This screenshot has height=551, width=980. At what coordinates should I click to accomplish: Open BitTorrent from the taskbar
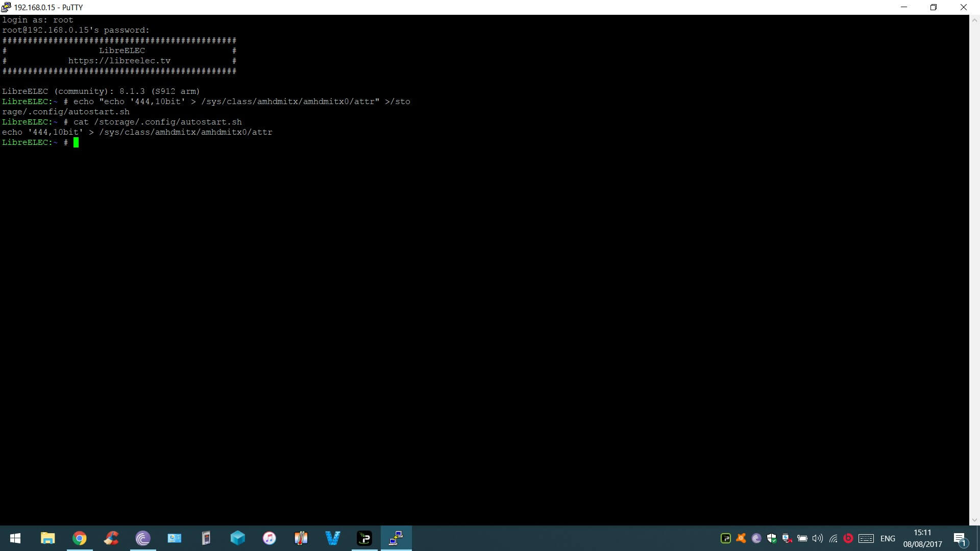pyautogui.click(x=143, y=538)
